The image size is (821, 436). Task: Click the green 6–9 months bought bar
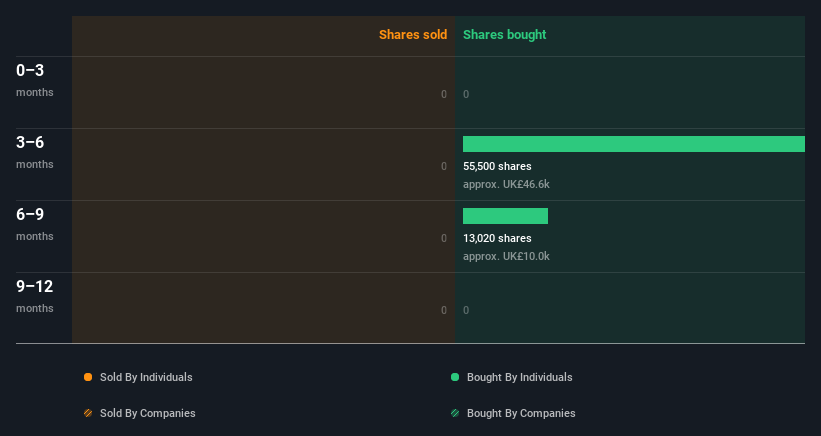pyautogui.click(x=505, y=216)
